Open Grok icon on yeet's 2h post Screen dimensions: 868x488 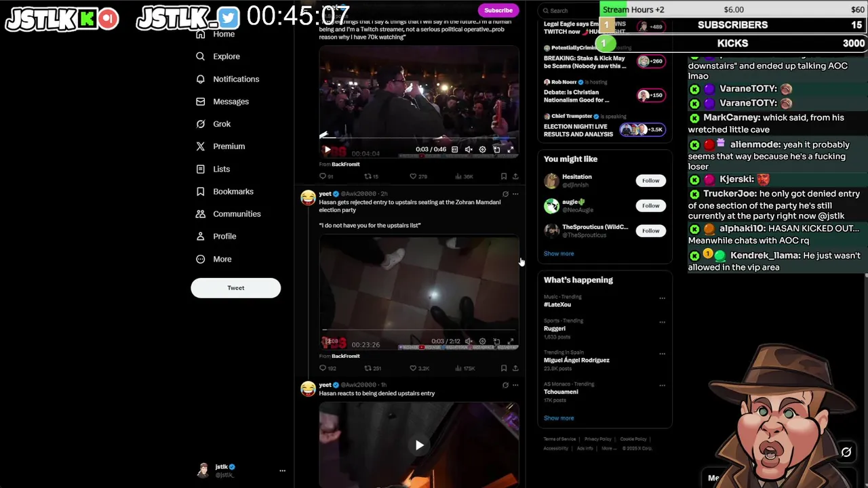pyautogui.click(x=505, y=195)
